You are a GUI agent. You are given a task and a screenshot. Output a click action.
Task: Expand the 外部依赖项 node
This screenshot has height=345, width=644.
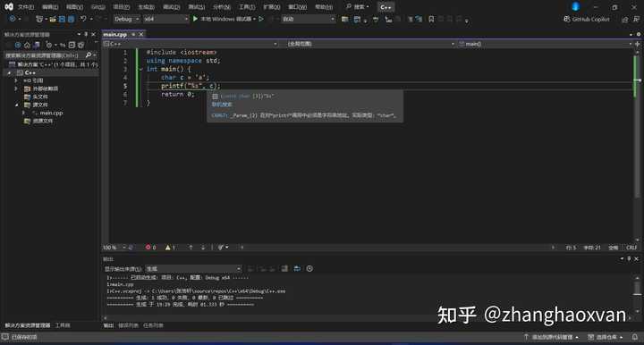[x=16, y=88]
